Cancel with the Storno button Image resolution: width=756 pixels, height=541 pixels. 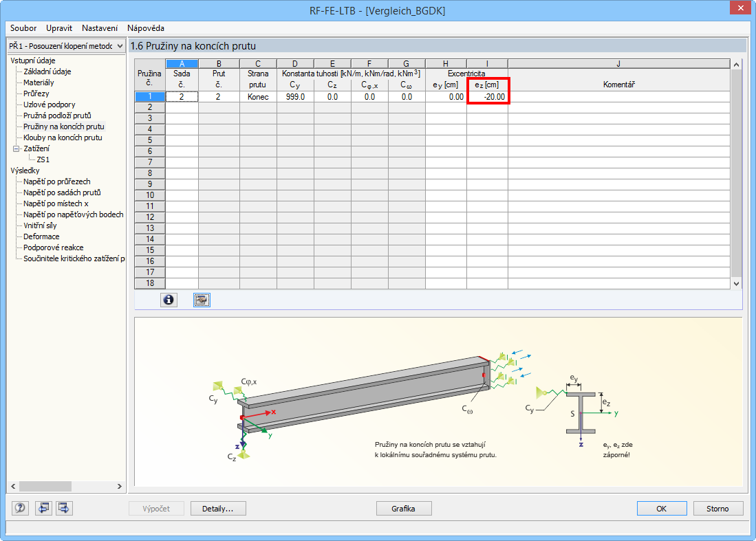717,509
